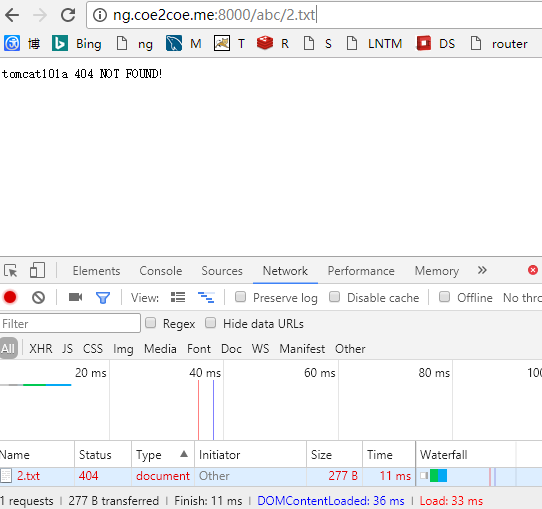Viewport: 542px width, 509px height.
Task: Show more DevTools tabs chevron
Action: [x=482, y=270]
